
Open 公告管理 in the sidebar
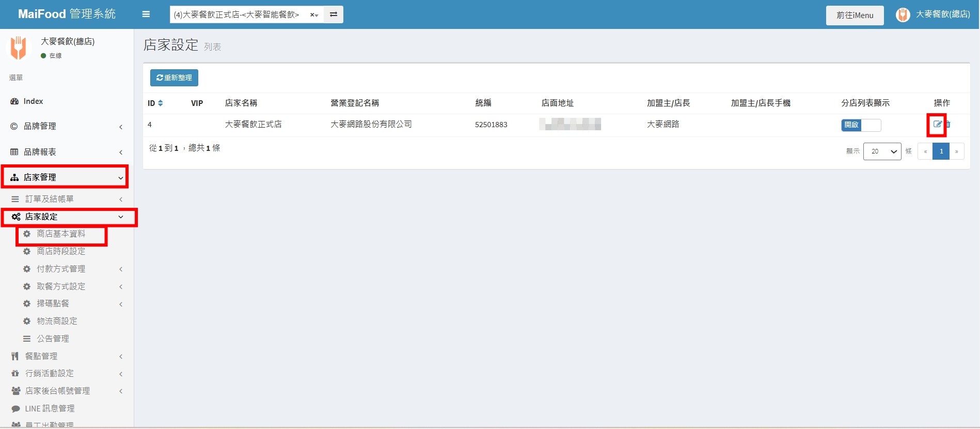point(53,339)
